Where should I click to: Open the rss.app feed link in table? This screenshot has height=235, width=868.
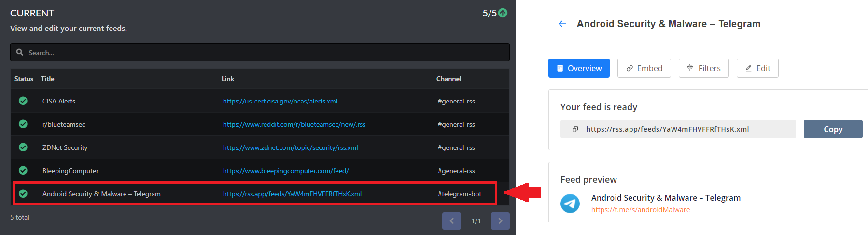click(292, 194)
